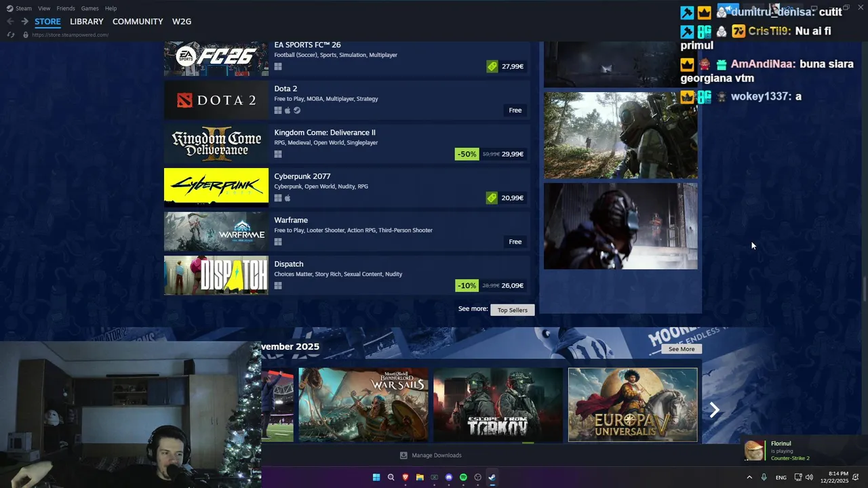Switch to the LIBRARY tab
This screenshot has width=868, height=488.
coord(87,22)
